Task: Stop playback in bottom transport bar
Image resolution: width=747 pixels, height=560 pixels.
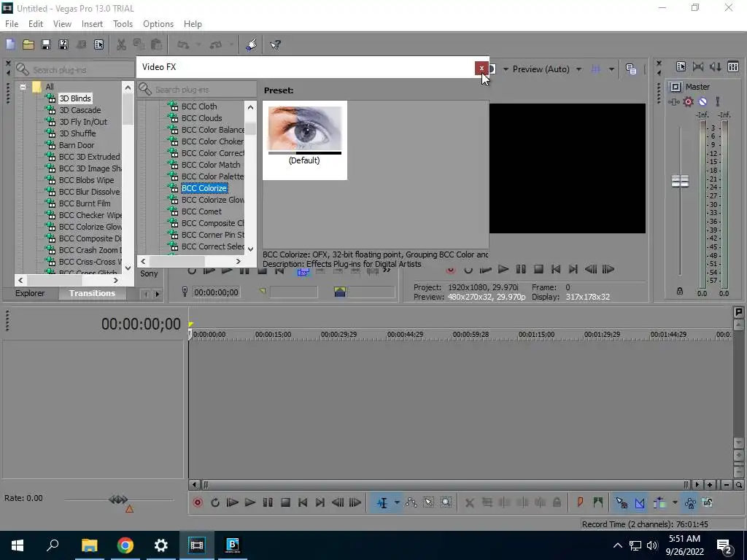Action: tap(285, 502)
